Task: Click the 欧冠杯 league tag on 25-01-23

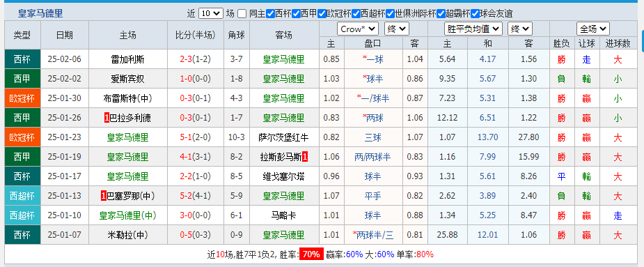Action: [22, 137]
